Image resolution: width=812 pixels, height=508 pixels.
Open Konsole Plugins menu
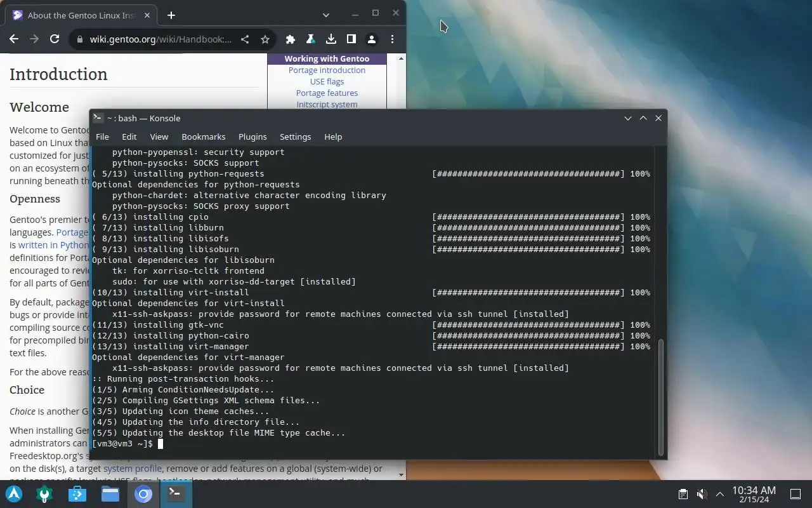252,137
